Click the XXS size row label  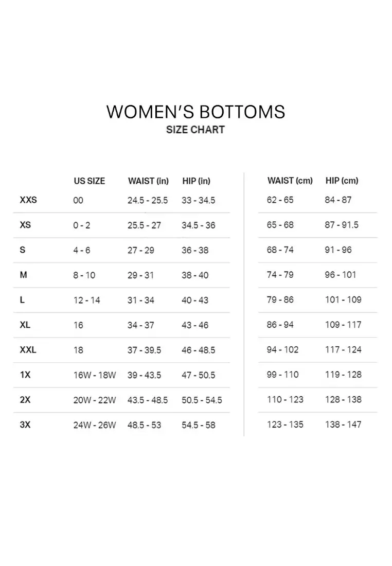coord(28,200)
